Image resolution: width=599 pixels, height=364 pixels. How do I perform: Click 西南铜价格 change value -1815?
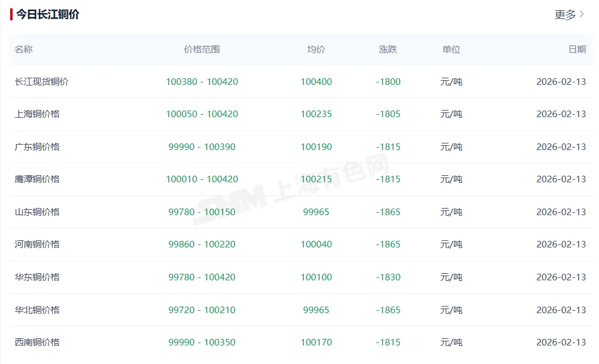click(388, 342)
